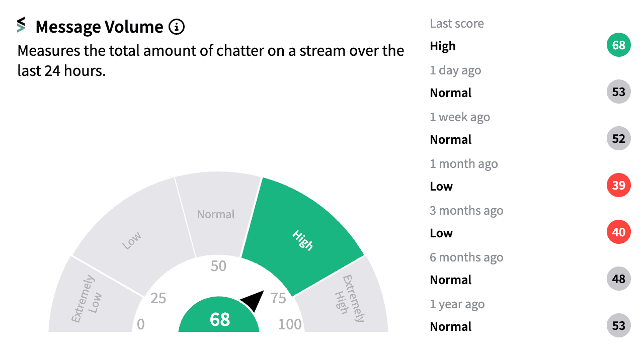Click the Stocktwits logo icon
The height and width of the screenshot is (355, 644).
21,25
